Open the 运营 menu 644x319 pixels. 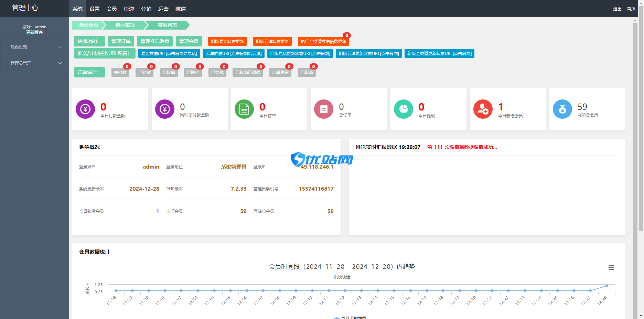point(163,9)
